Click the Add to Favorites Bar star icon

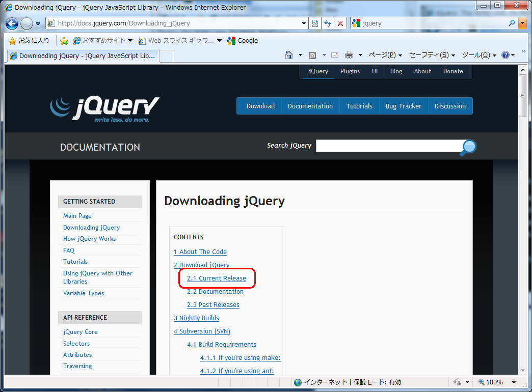coord(64,41)
